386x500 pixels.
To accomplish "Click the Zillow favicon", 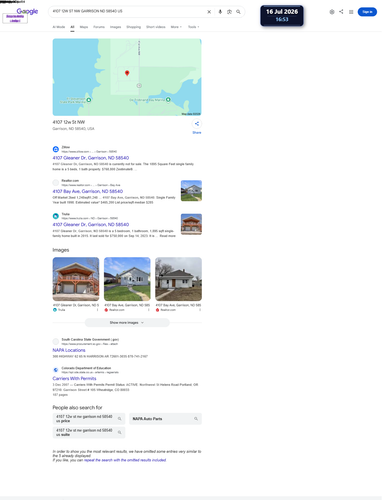I will (x=56, y=149).
